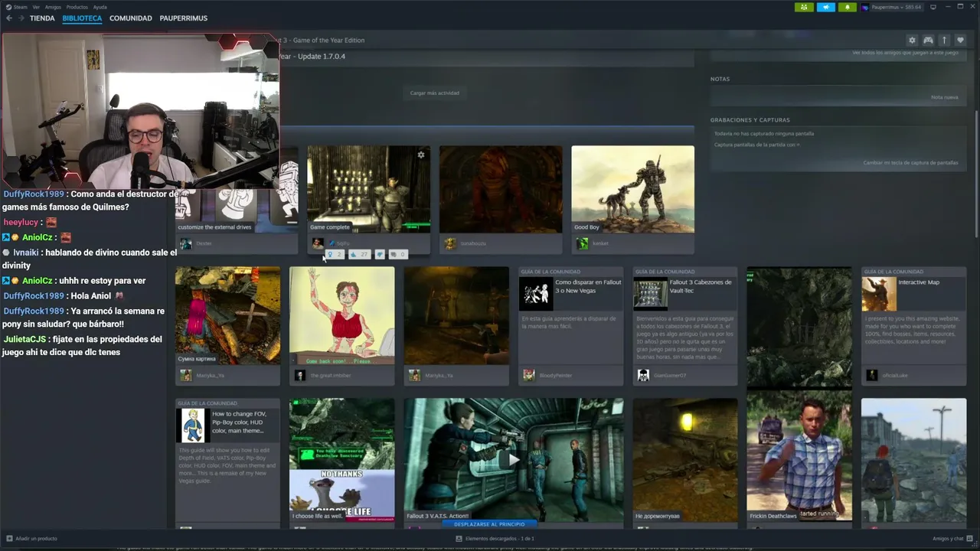This screenshot has height=551, width=980.
Task: Click the up arrow icon in game toolbar
Action: [x=944, y=41]
